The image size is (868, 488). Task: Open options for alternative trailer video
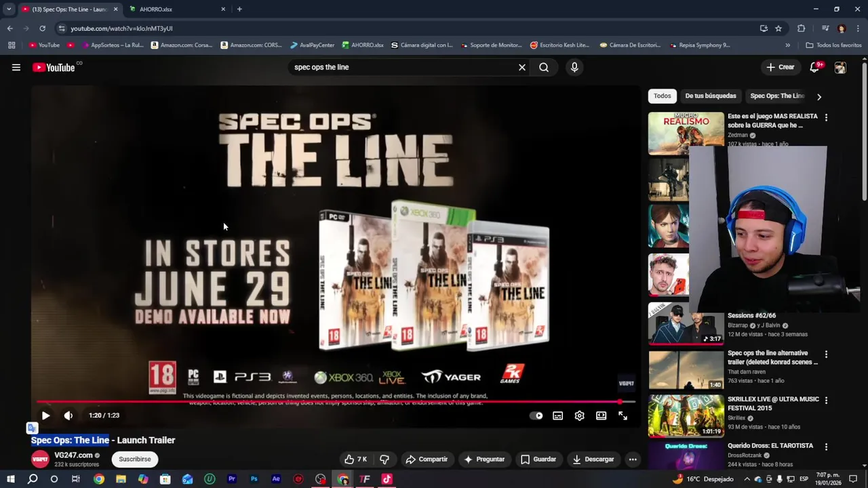coord(826,354)
